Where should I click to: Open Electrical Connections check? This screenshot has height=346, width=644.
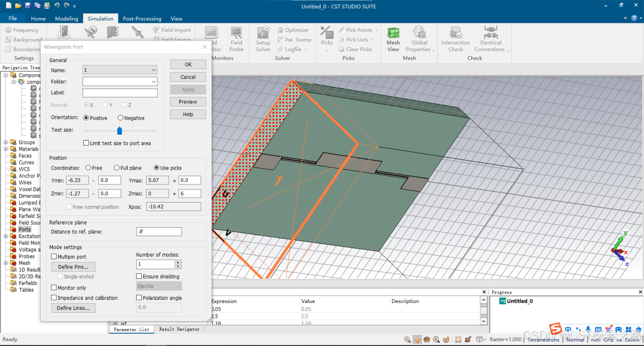point(490,39)
